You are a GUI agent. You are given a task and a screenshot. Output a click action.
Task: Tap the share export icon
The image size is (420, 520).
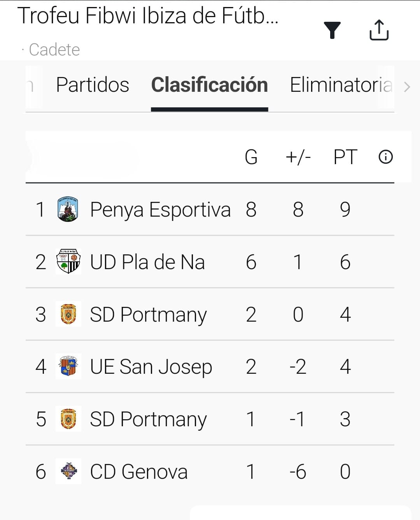click(x=379, y=30)
